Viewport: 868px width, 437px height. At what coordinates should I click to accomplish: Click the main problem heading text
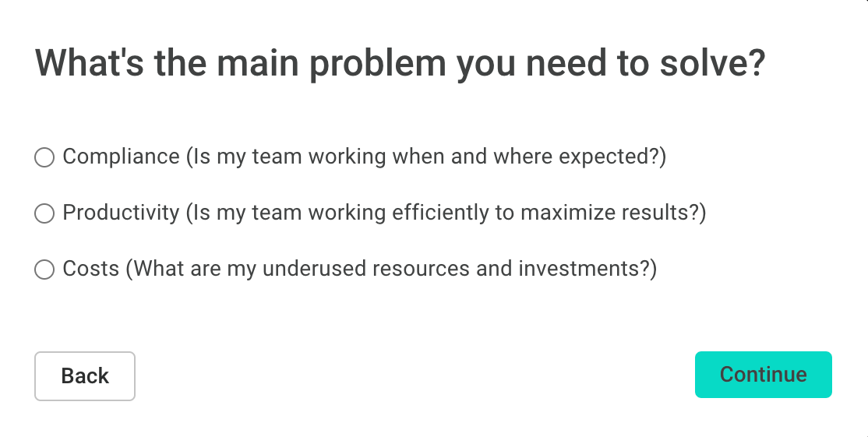pos(400,63)
